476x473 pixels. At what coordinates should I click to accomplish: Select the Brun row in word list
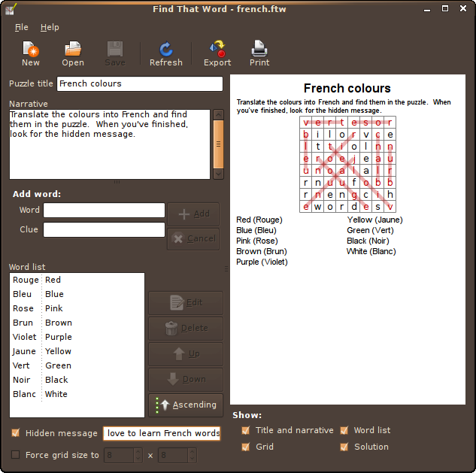77,323
